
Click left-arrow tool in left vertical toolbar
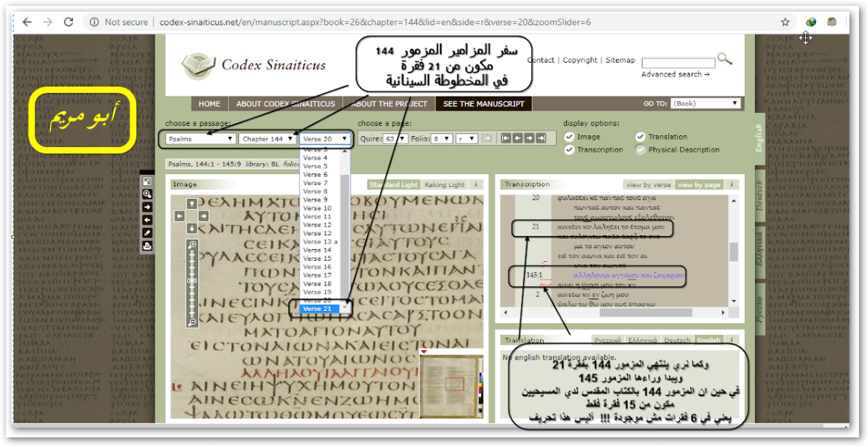pos(147,220)
